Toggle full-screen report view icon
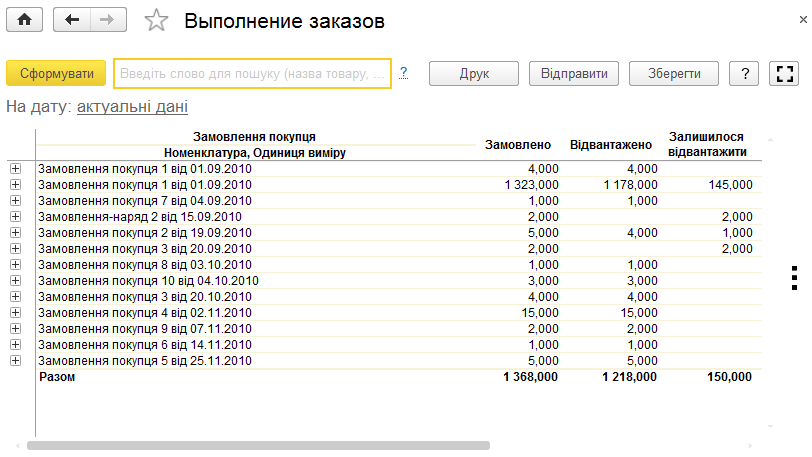Image resolution: width=812 pixels, height=457 pixels. tap(784, 74)
